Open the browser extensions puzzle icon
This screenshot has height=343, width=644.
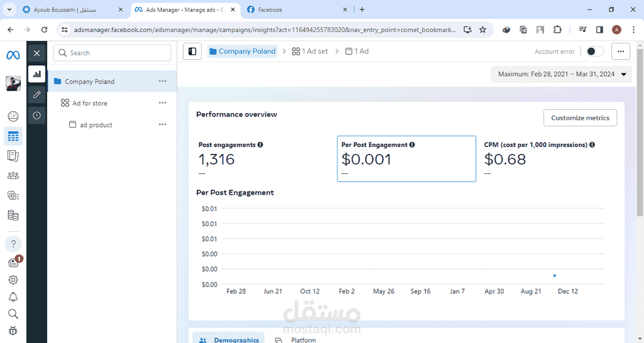(x=557, y=30)
